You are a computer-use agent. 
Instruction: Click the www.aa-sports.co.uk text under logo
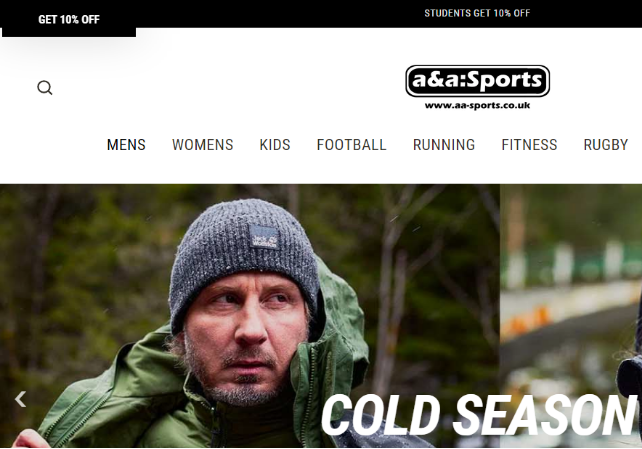coord(477,106)
